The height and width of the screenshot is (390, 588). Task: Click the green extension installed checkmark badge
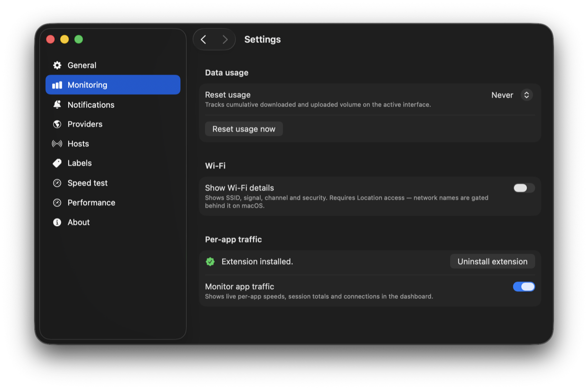click(x=210, y=262)
